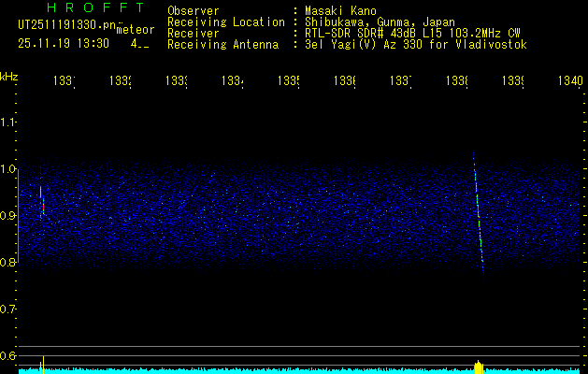
Task: Click the 0.6 kHz frequency tick
Action: click(8, 356)
